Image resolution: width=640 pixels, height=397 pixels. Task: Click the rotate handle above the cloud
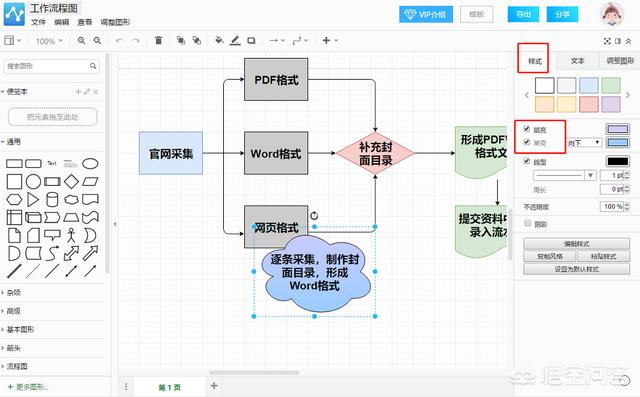pos(314,215)
